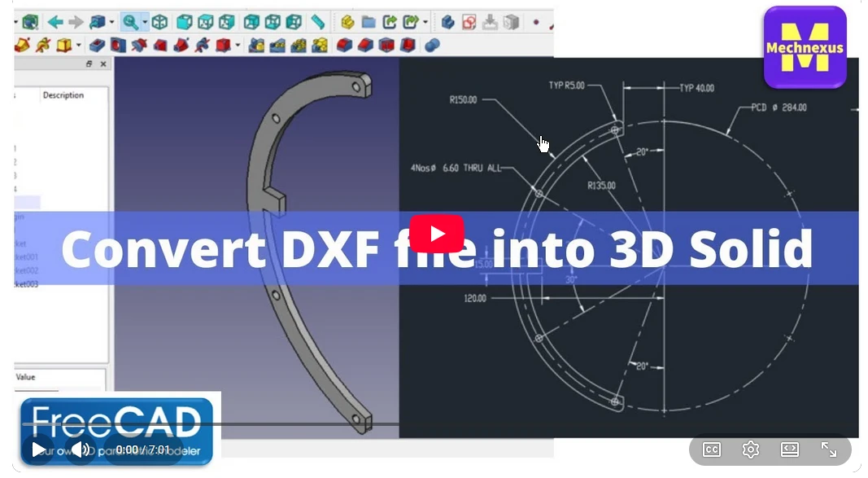Click the link navigation cube icon
This screenshot has height=478, width=868.
(97, 22)
